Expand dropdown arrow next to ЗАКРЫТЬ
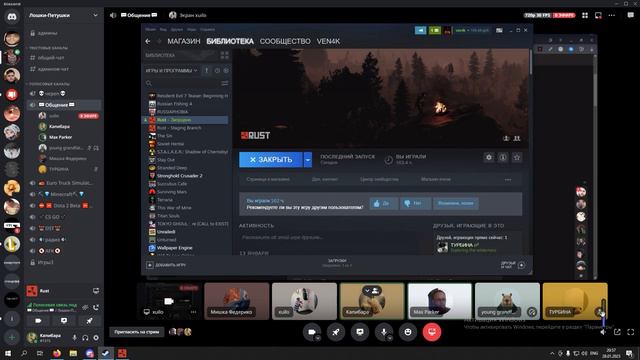This screenshot has height=360, width=640. (x=308, y=160)
